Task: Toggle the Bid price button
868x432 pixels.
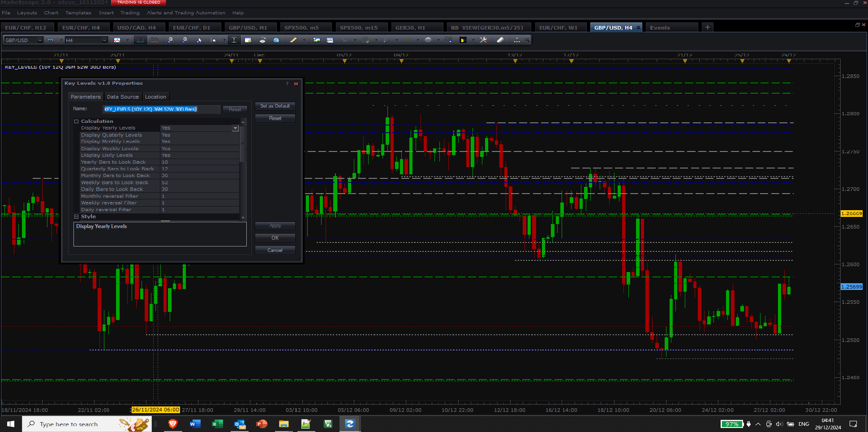Action: [140, 40]
